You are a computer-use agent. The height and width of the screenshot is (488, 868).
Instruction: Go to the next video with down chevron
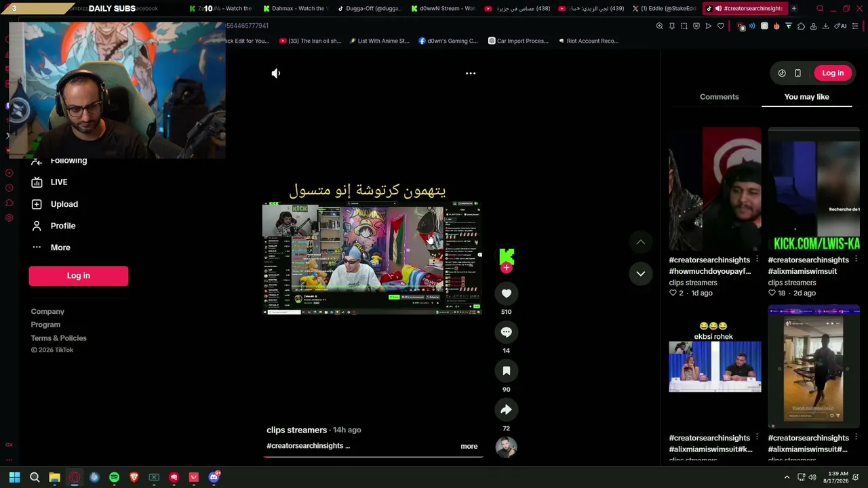pos(641,273)
